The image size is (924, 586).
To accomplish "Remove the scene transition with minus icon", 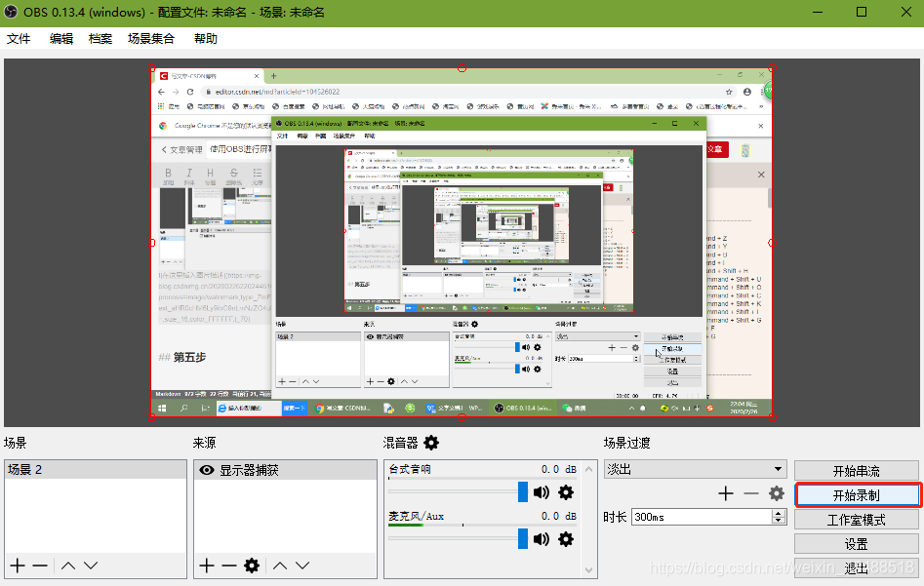I will click(x=750, y=493).
